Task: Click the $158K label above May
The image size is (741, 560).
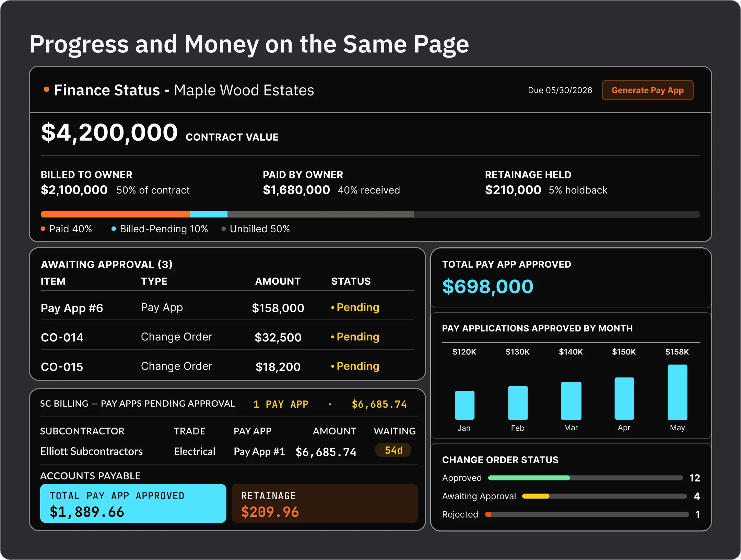Action: tap(677, 352)
